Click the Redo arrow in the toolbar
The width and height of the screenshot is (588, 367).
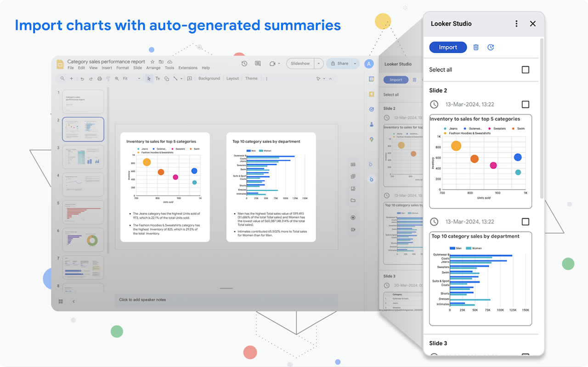point(91,79)
